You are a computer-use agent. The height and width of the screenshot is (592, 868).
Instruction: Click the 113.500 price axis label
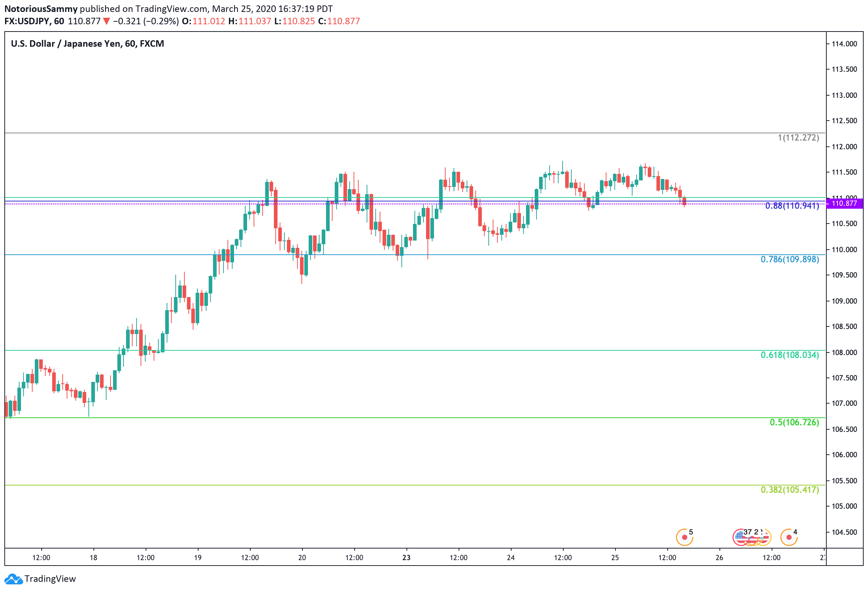tap(844, 70)
